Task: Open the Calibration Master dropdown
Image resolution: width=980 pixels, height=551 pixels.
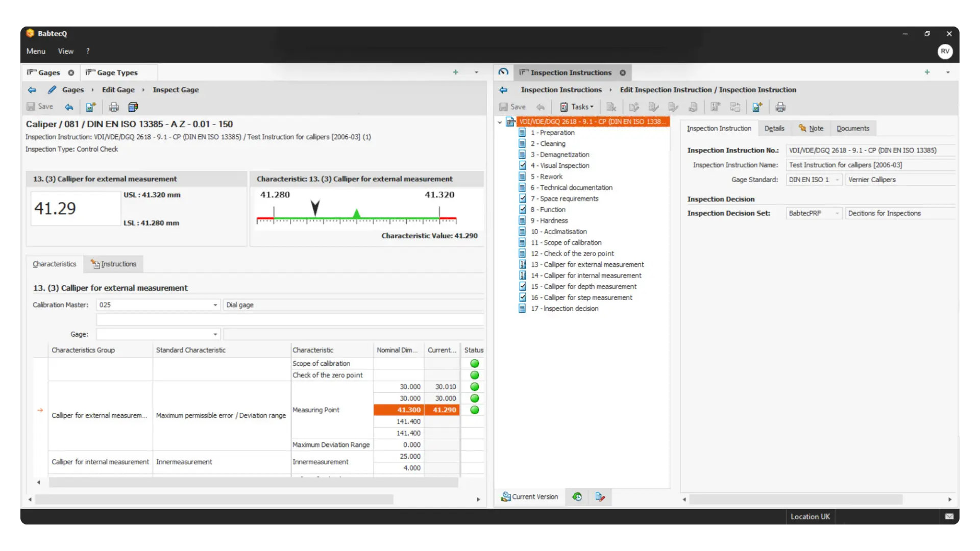Action: pyautogui.click(x=215, y=305)
